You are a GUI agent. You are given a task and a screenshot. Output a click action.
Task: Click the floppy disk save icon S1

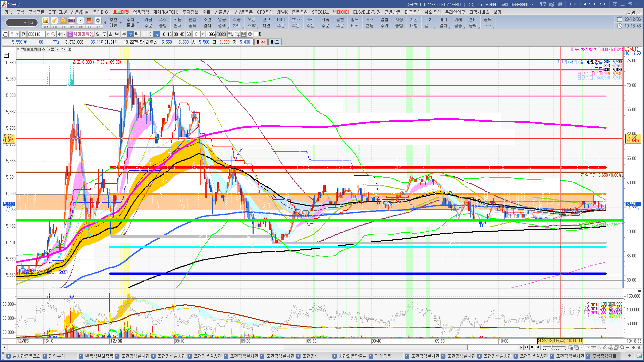[46, 20]
